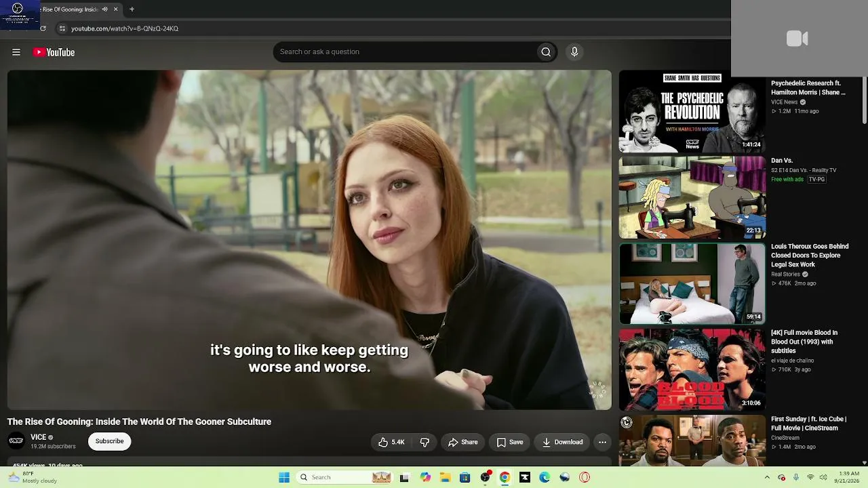Subscribe to the VICE channel
This screenshot has width=868, height=488.
(x=109, y=441)
